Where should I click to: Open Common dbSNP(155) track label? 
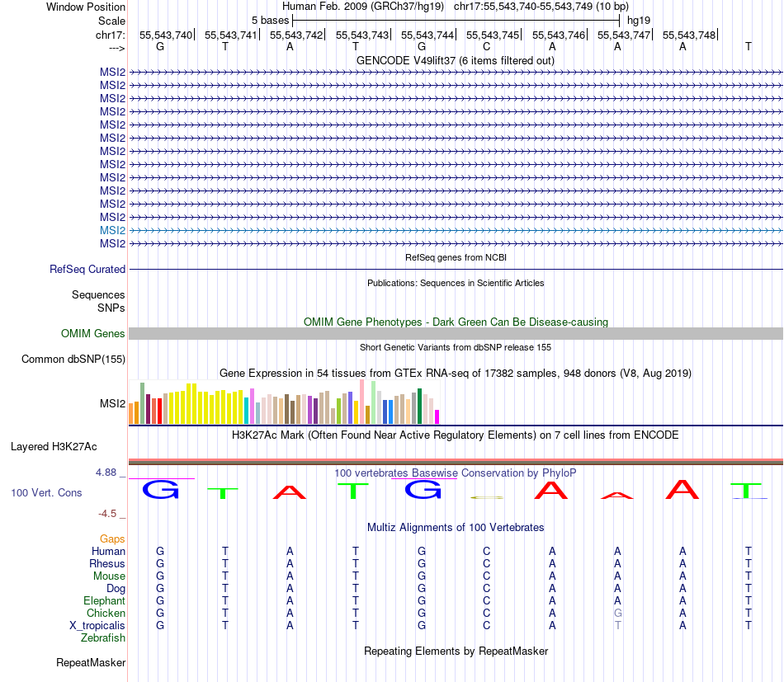(73, 360)
